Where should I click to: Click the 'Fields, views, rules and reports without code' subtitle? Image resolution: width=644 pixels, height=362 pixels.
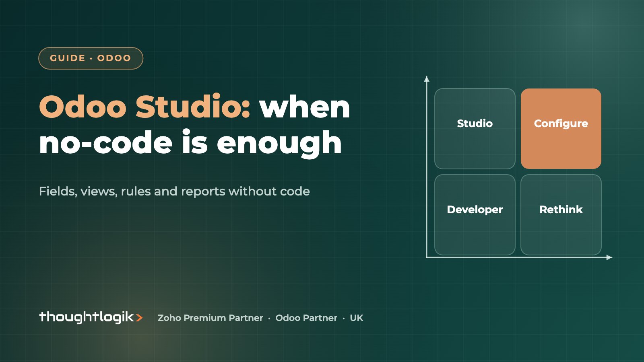174,191
